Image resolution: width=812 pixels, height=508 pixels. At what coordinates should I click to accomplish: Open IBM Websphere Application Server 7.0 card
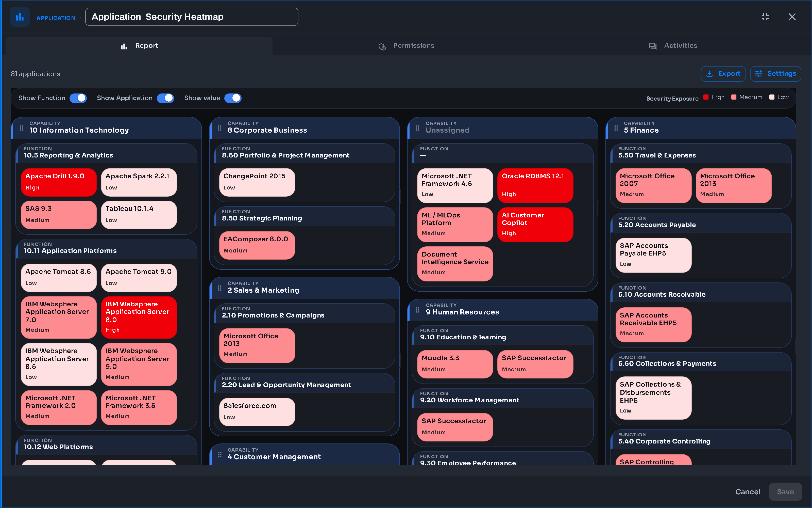(x=59, y=317)
